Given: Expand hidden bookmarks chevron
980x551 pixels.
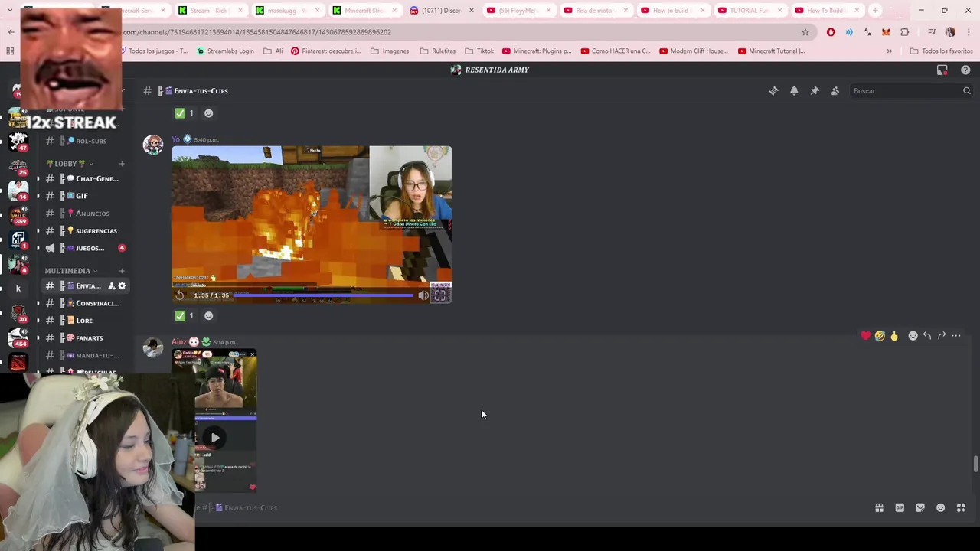Looking at the screenshot, I should pos(889,51).
